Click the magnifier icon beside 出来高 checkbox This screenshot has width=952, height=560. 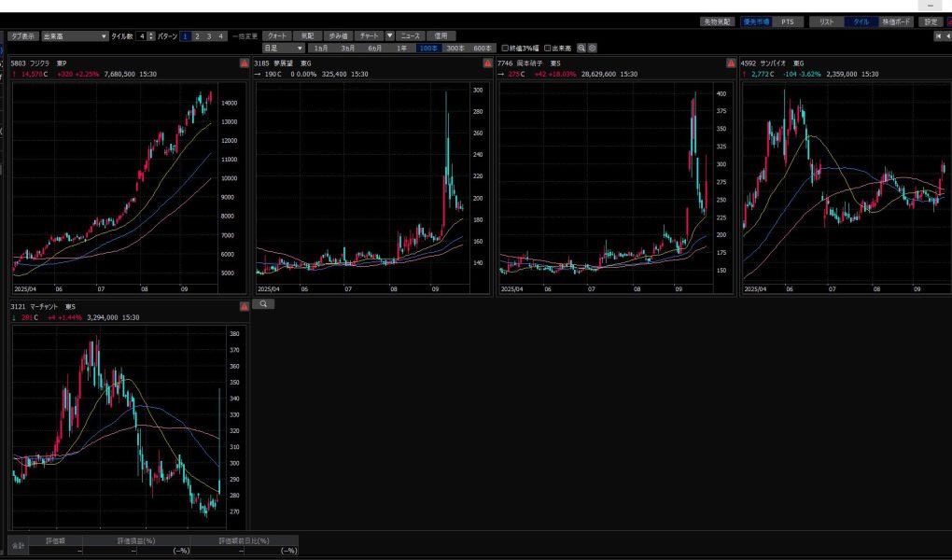[x=581, y=48]
